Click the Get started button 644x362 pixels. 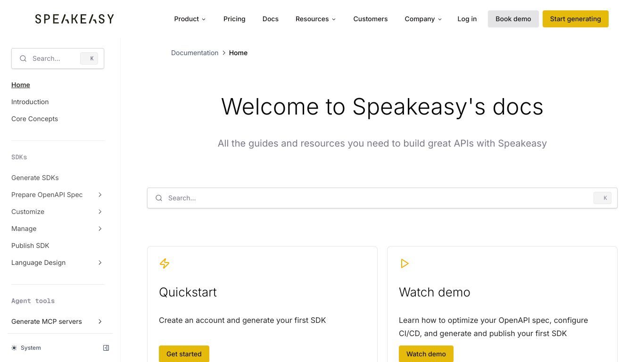[184, 354]
